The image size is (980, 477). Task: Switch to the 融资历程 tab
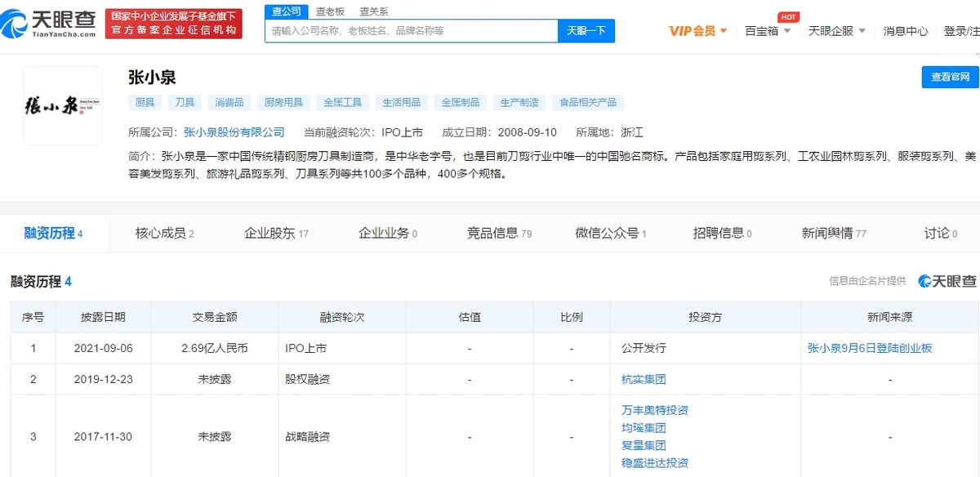click(x=53, y=234)
